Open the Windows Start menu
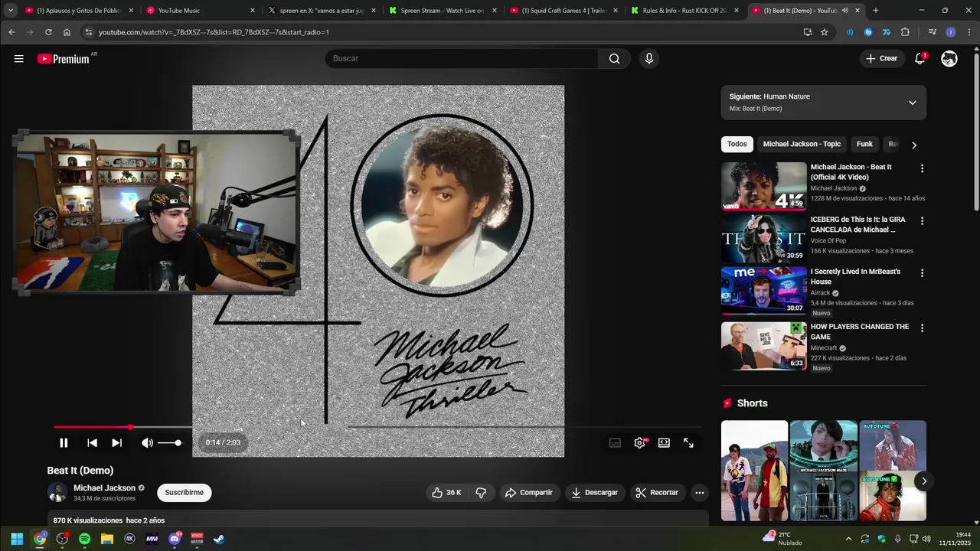The image size is (980, 551). [17, 539]
